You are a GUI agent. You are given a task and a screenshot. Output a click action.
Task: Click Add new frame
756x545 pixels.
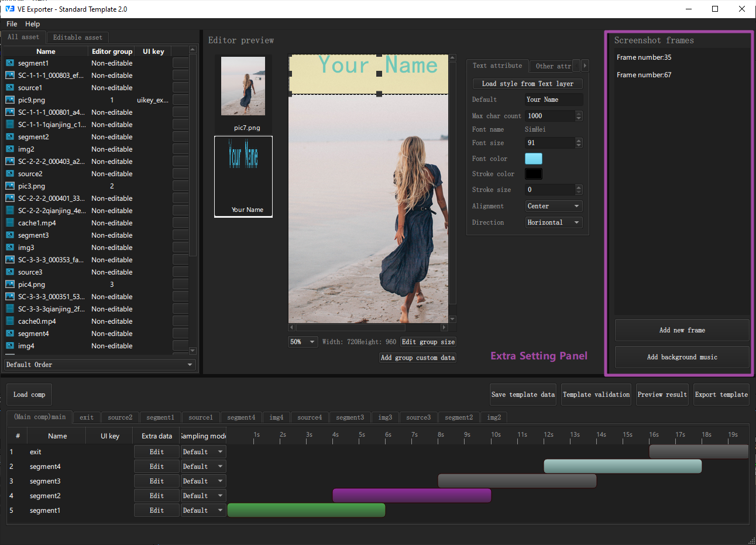click(x=682, y=330)
